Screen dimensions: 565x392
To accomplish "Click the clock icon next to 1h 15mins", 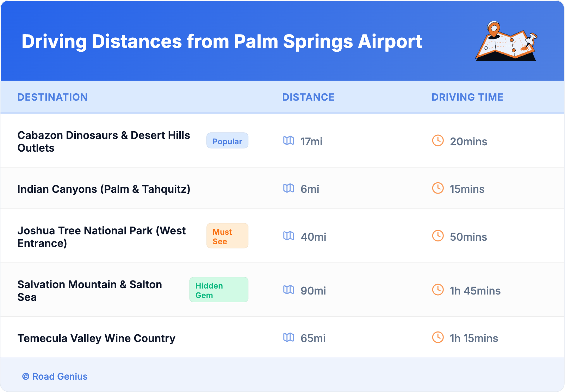I will pyautogui.click(x=438, y=337).
